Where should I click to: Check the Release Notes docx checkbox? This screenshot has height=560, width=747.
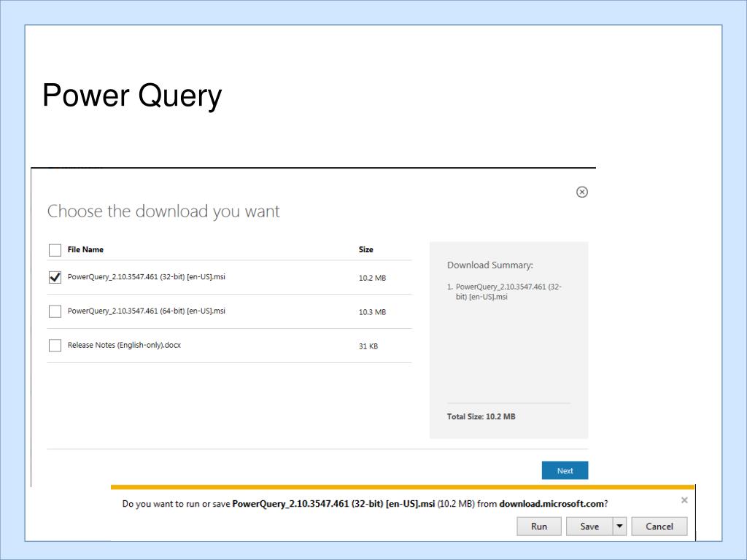click(55, 345)
